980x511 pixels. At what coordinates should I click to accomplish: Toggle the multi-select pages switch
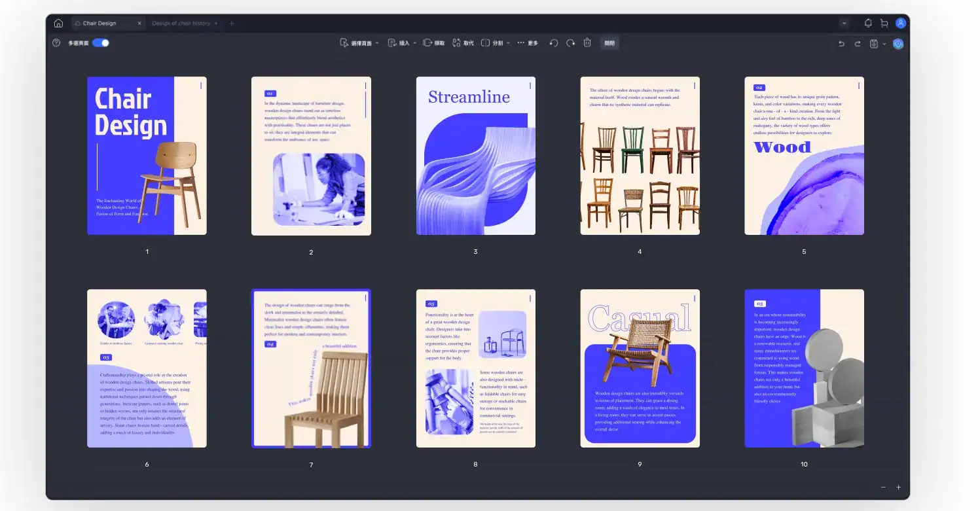(x=100, y=43)
